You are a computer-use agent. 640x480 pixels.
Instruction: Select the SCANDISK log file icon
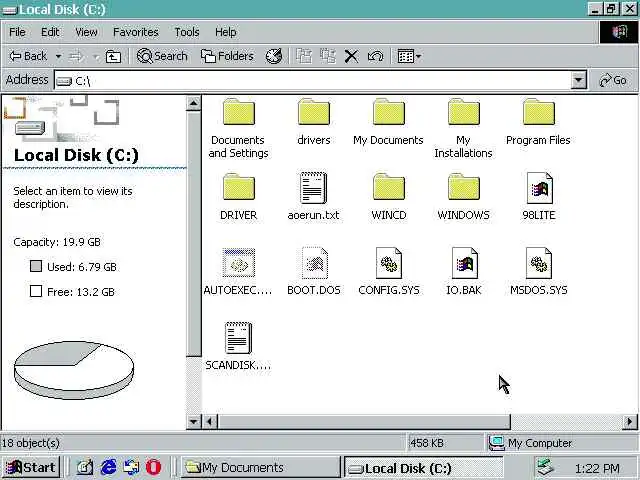238,338
